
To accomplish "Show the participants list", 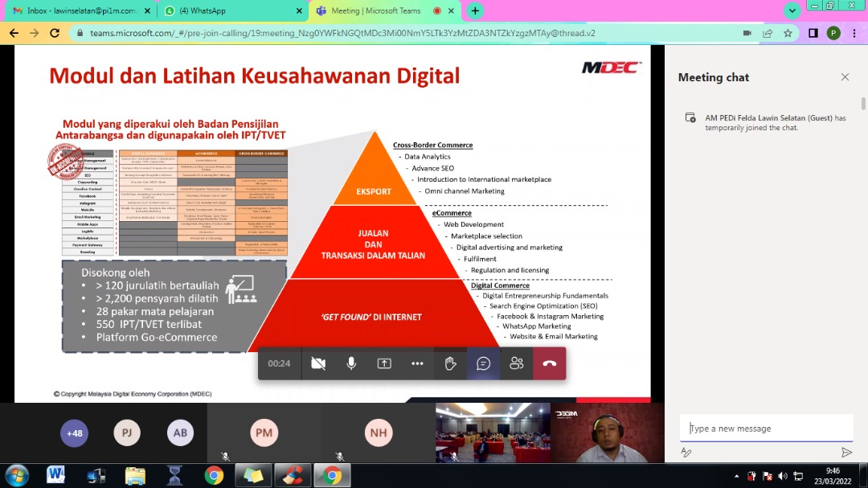I will tap(516, 363).
